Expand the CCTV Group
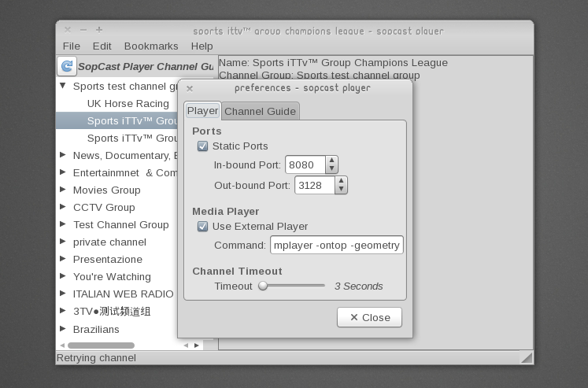 tap(63, 206)
